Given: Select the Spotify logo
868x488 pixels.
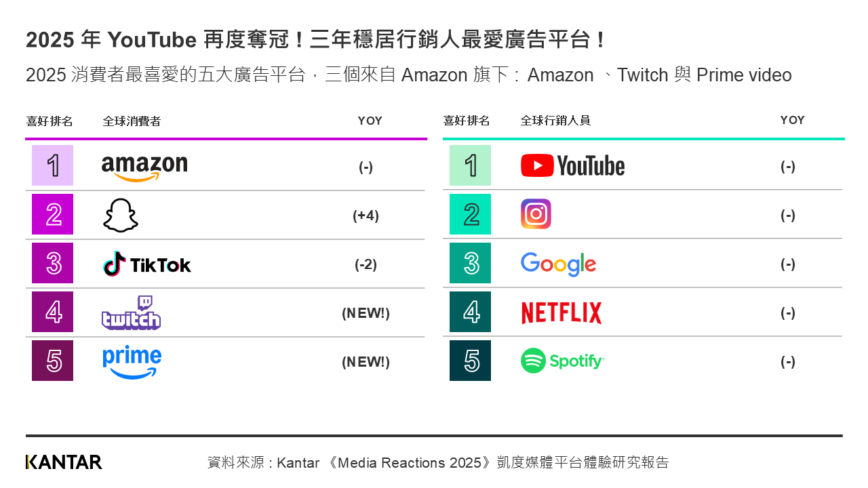Looking at the screenshot, I should click(x=562, y=361).
